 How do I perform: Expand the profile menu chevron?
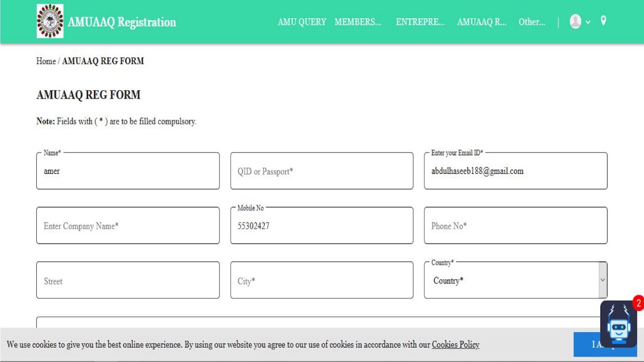click(x=588, y=22)
